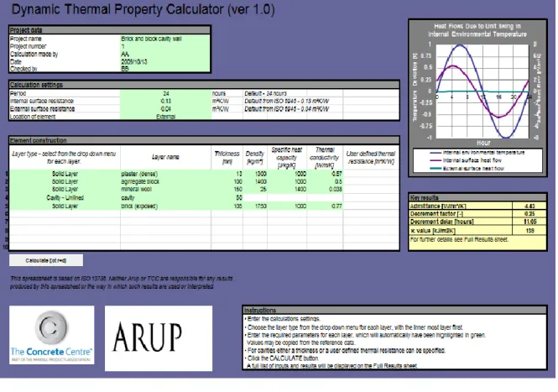This screenshot has height=392, width=558.
Task: Click the 'User defined thermal resistance' column header
Action: click(x=371, y=157)
